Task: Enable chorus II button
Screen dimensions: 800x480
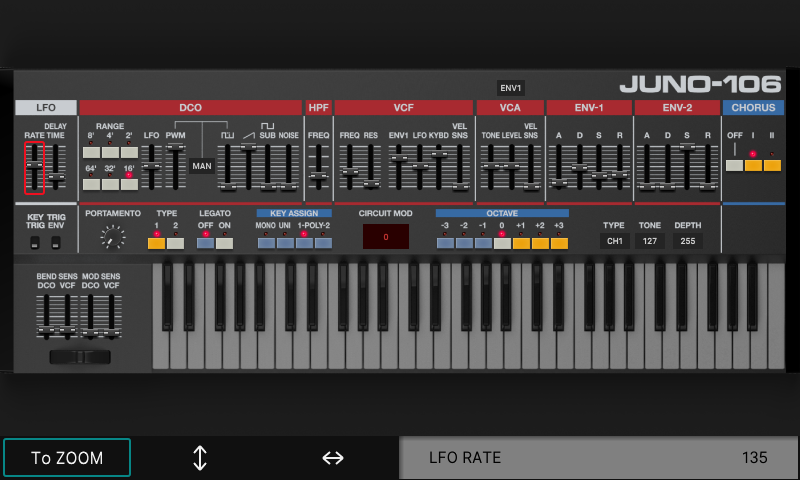Action: (x=772, y=165)
